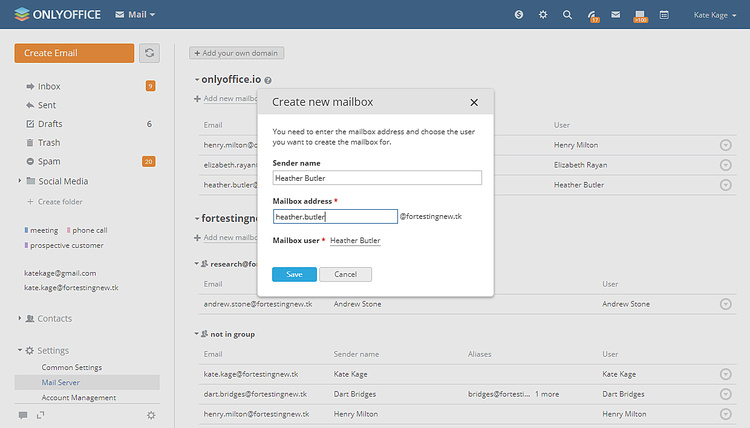The width and height of the screenshot is (750, 428).
Task: Open Common Settings in the sidebar
Action: (71, 367)
